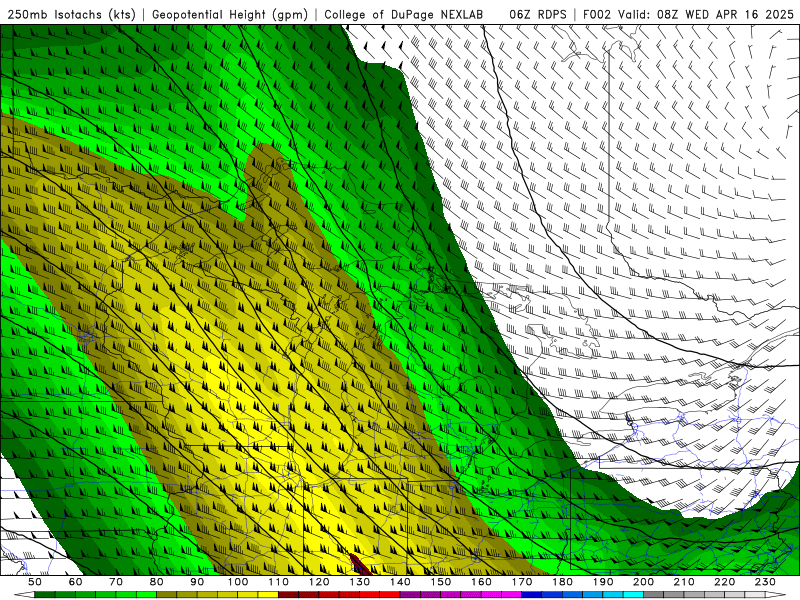Image resolution: width=800 pixels, height=600 pixels.
Task: Click the 'F002' forecast hour label
Action: coord(597,14)
